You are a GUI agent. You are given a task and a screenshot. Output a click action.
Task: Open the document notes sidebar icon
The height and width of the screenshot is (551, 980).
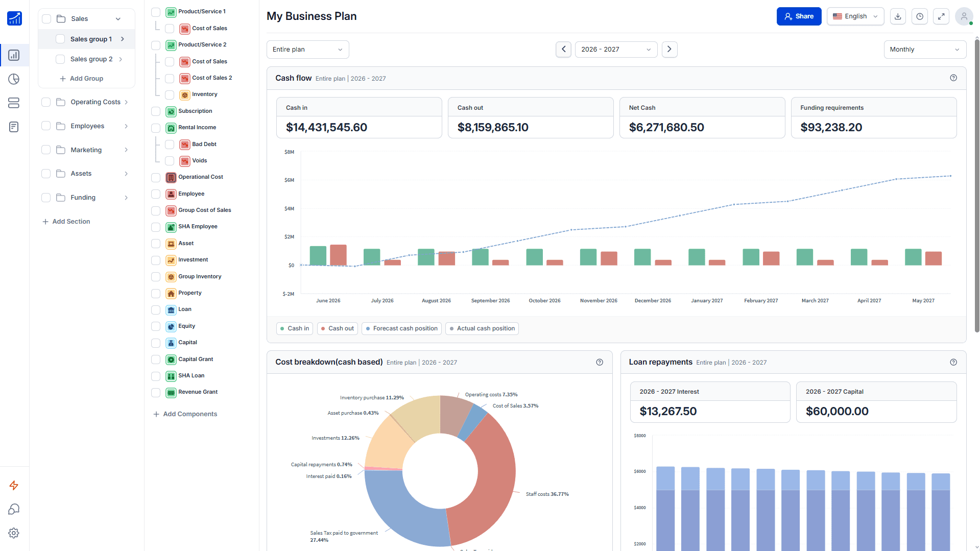[x=14, y=127]
